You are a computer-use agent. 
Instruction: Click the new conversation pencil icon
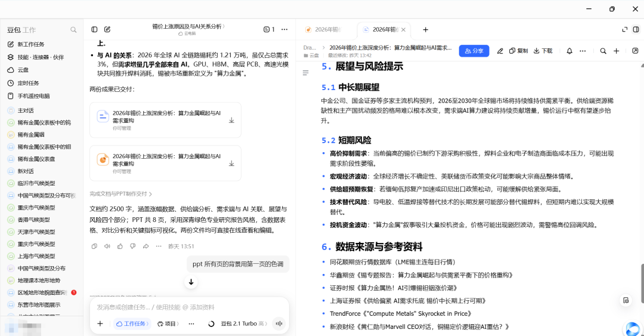click(107, 30)
